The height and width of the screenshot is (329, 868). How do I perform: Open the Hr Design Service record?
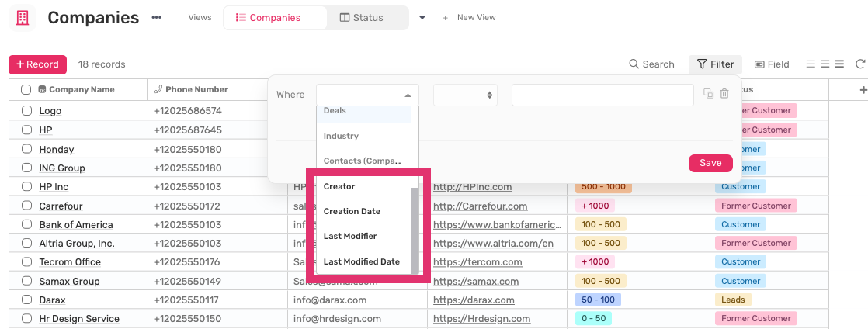79,319
